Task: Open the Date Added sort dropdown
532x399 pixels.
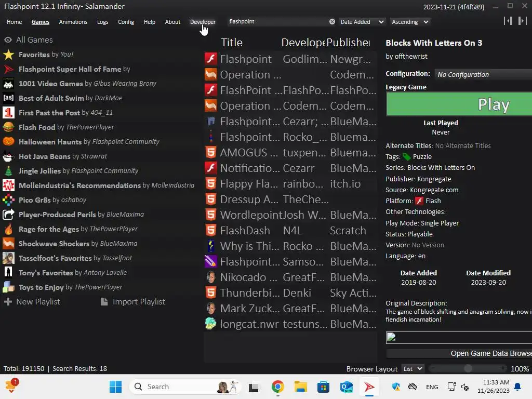Action: pos(362,22)
